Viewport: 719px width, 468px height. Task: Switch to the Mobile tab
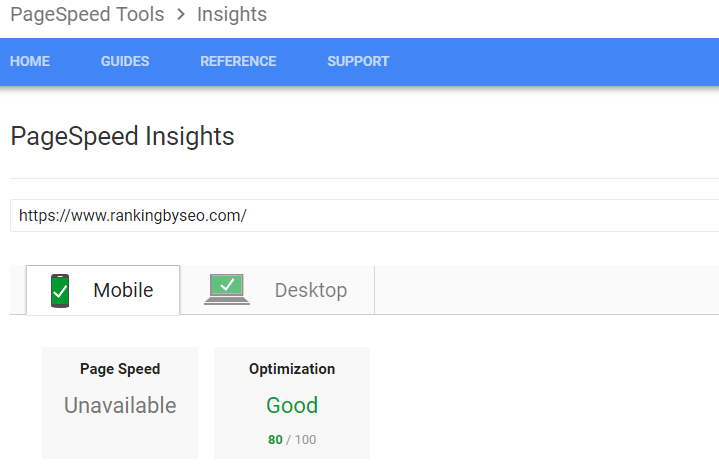[x=103, y=290]
